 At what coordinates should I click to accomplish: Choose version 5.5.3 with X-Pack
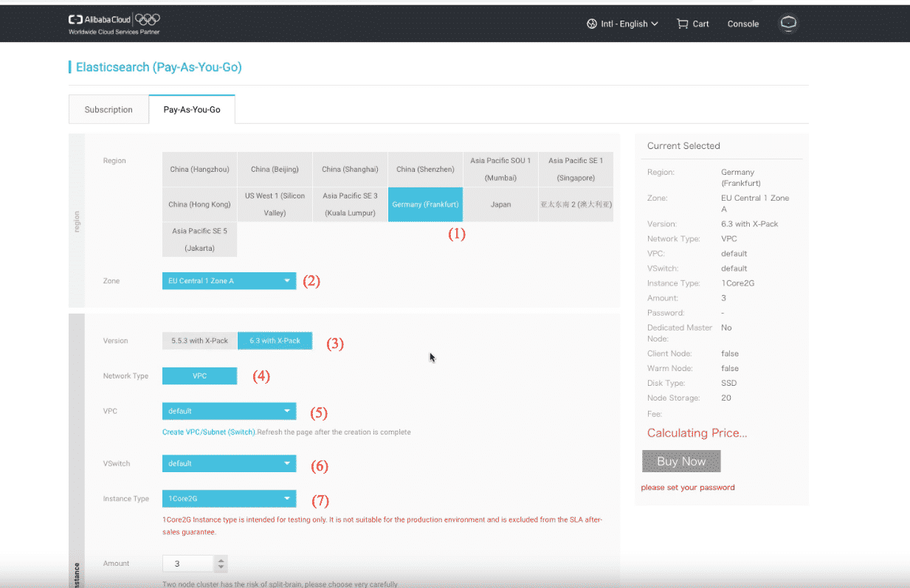(x=199, y=341)
